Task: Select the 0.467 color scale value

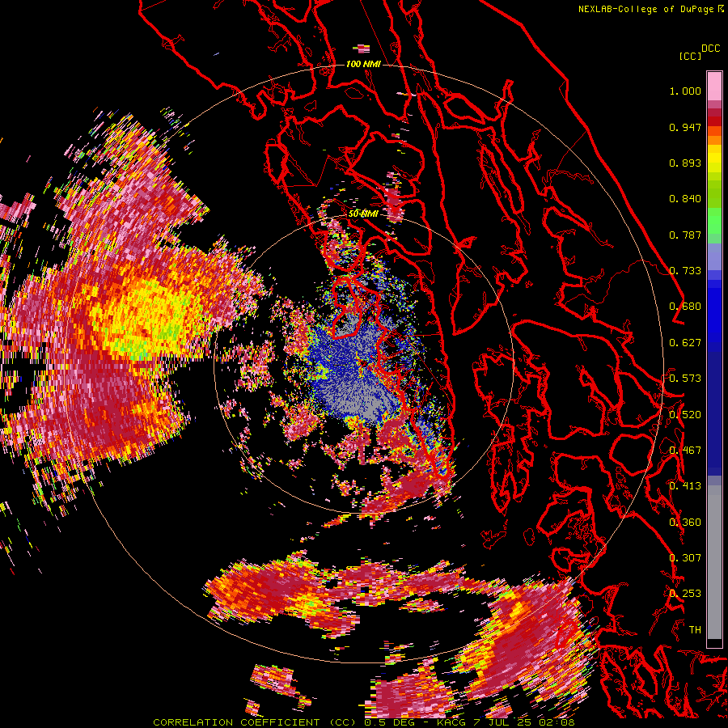Action: coord(685,451)
